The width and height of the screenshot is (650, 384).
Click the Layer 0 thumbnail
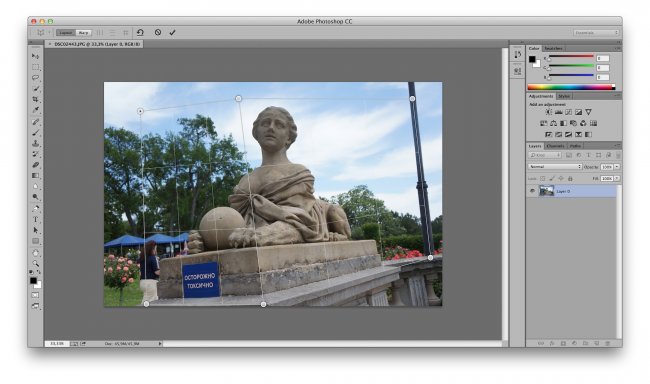pyautogui.click(x=546, y=191)
